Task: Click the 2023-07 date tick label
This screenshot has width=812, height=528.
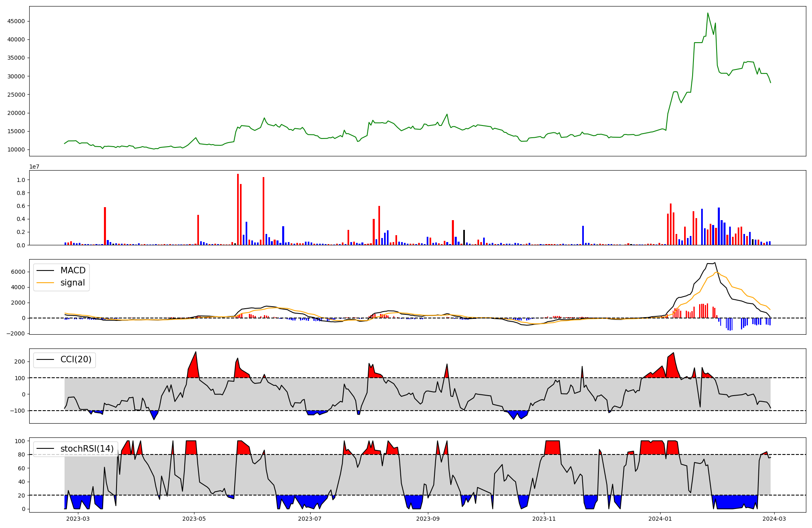Action: 310,519
